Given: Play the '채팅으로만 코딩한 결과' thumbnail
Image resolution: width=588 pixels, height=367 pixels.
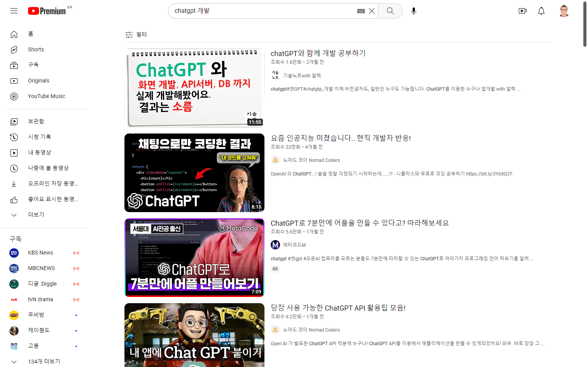Looking at the screenshot, I should click(194, 173).
